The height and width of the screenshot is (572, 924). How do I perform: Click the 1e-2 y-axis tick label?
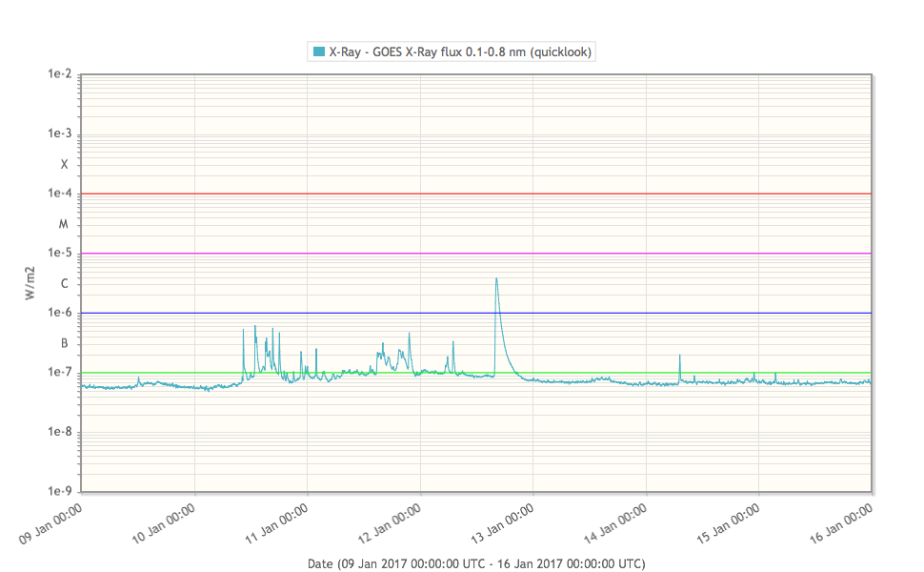click(x=59, y=75)
